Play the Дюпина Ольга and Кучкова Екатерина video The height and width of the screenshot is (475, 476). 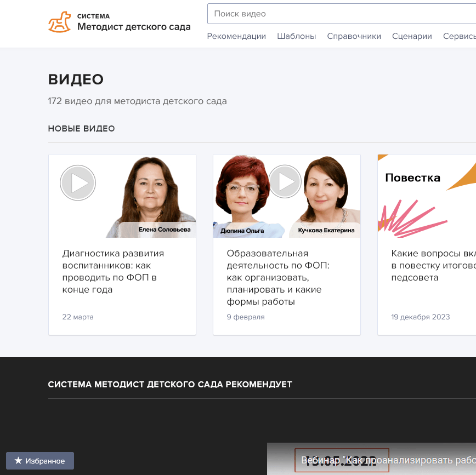[285, 181]
